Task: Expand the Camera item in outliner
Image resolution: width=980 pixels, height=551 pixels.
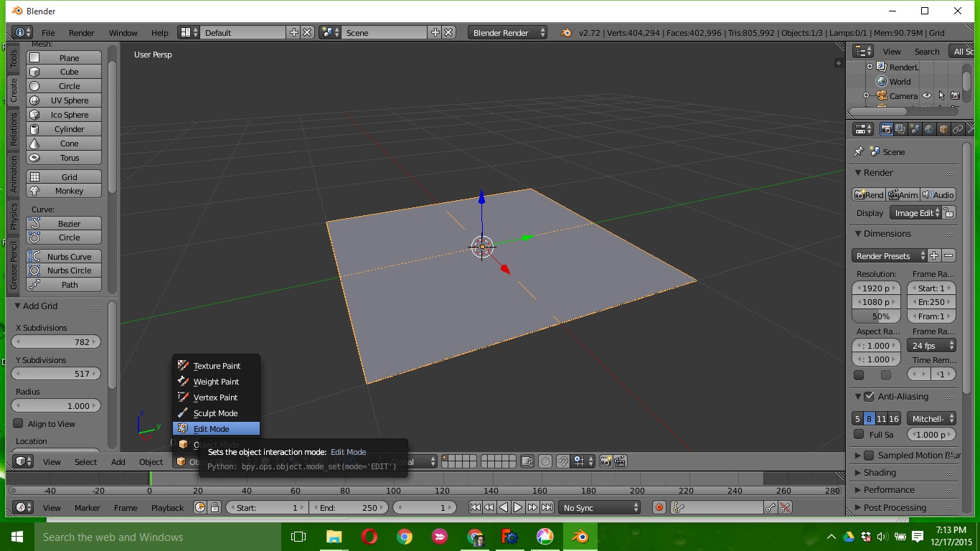Action: (x=866, y=95)
